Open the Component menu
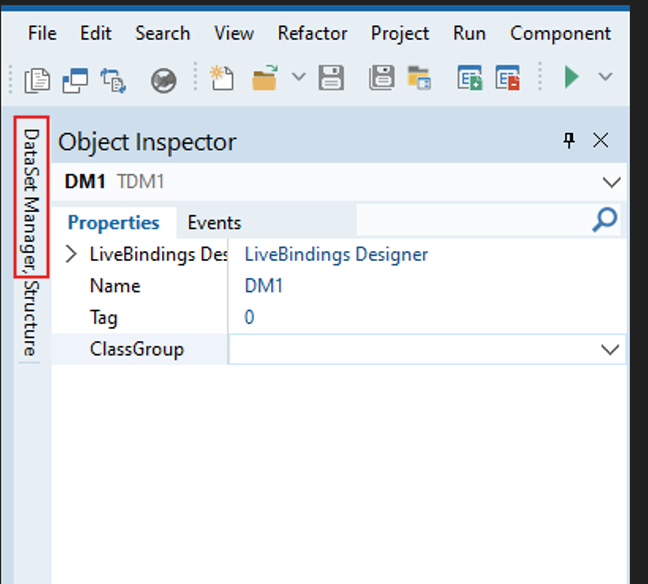 click(560, 33)
